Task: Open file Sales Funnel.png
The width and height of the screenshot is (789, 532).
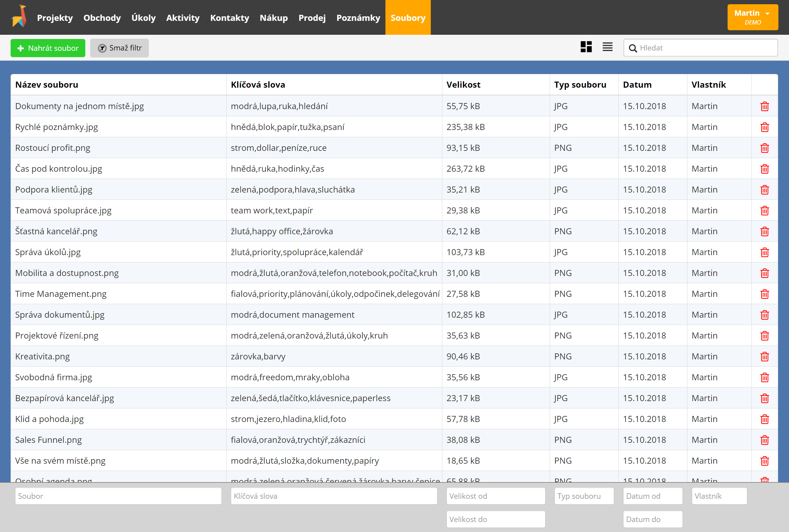Action: 48,440
